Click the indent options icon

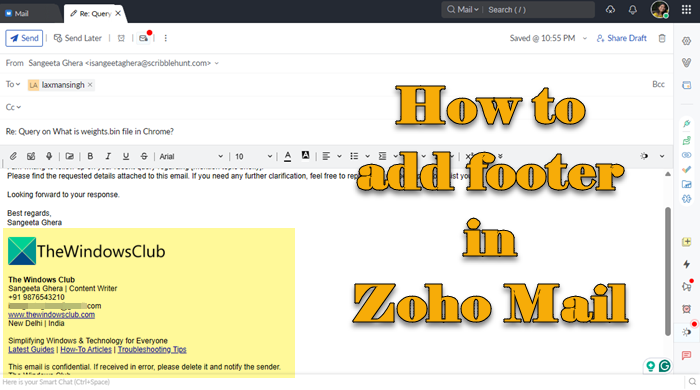[x=383, y=156]
